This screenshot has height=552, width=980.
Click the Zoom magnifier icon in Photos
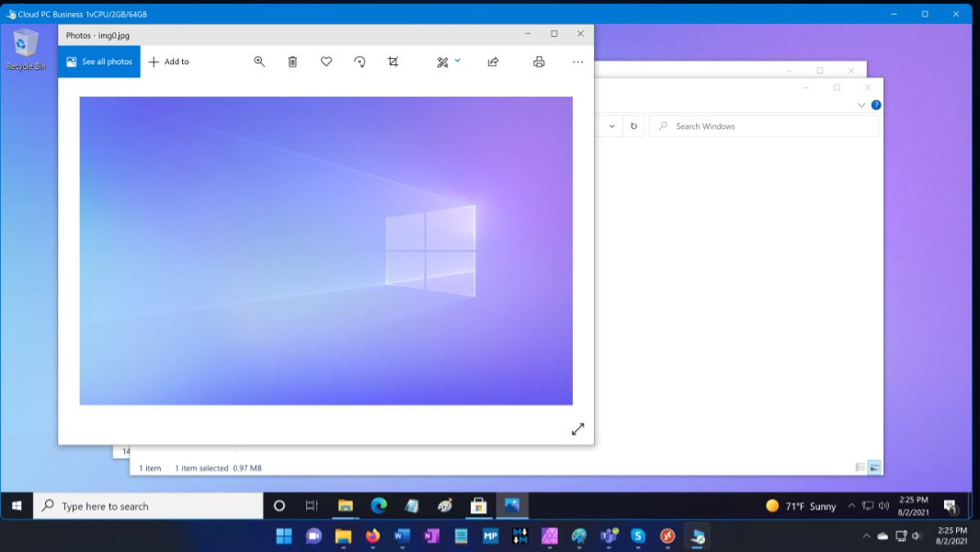point(259,62)
